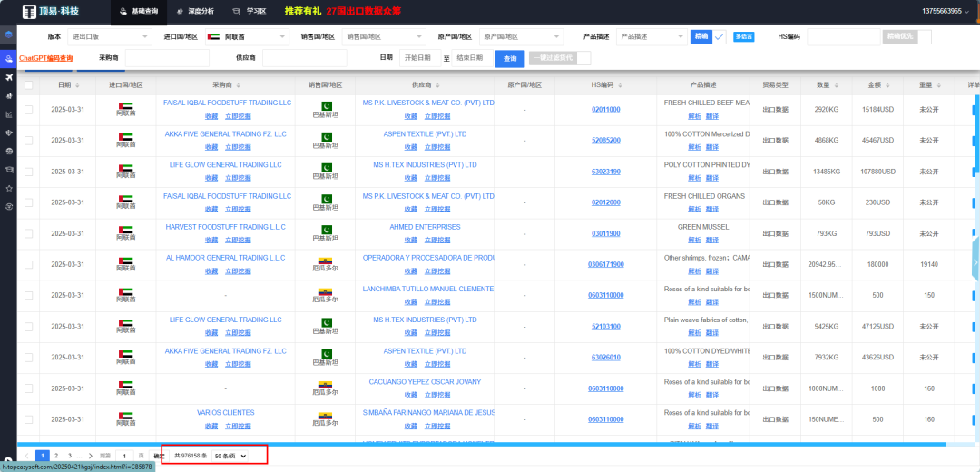Go to next page arrow in pagination

tap(91, 457)
